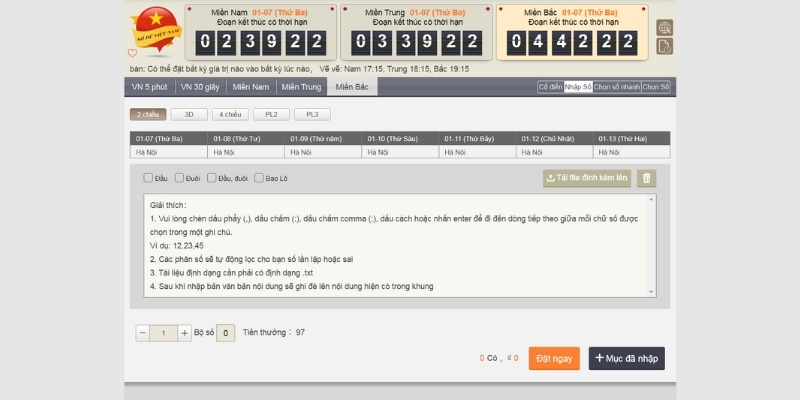This screenshot has width=800, height=400.
Task: Select the 3D bet type
Action: click(189, 114)
